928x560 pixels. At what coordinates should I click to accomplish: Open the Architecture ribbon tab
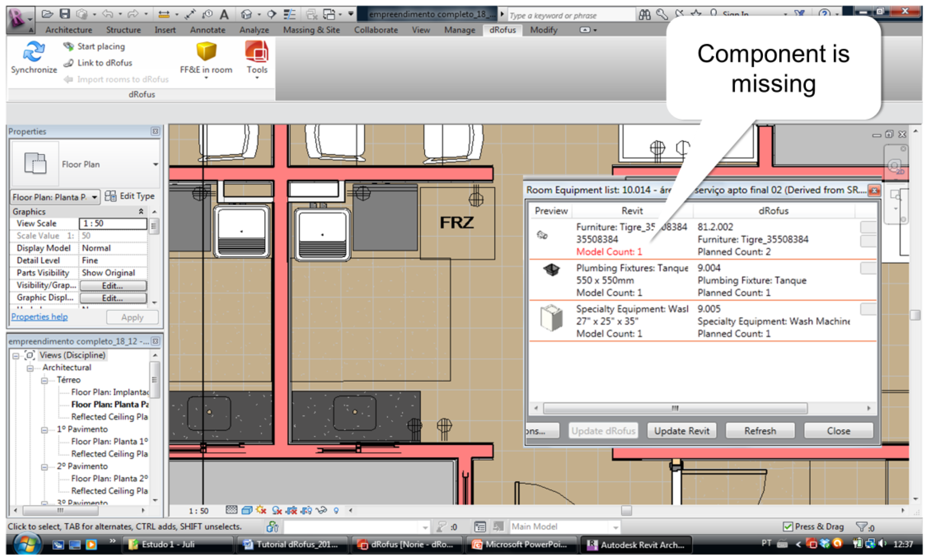69,30
